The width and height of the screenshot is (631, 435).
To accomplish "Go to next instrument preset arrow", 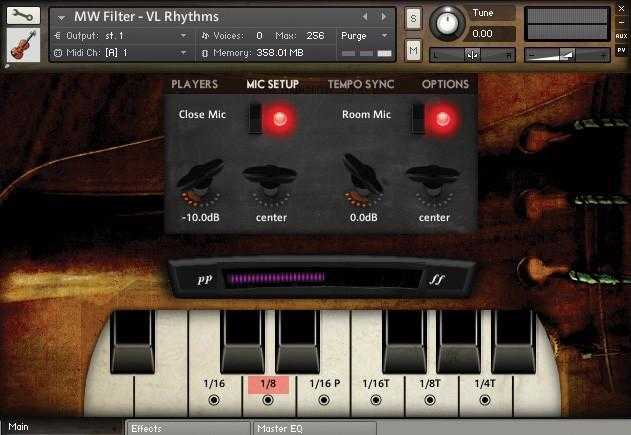I will (x=384, y=16).
